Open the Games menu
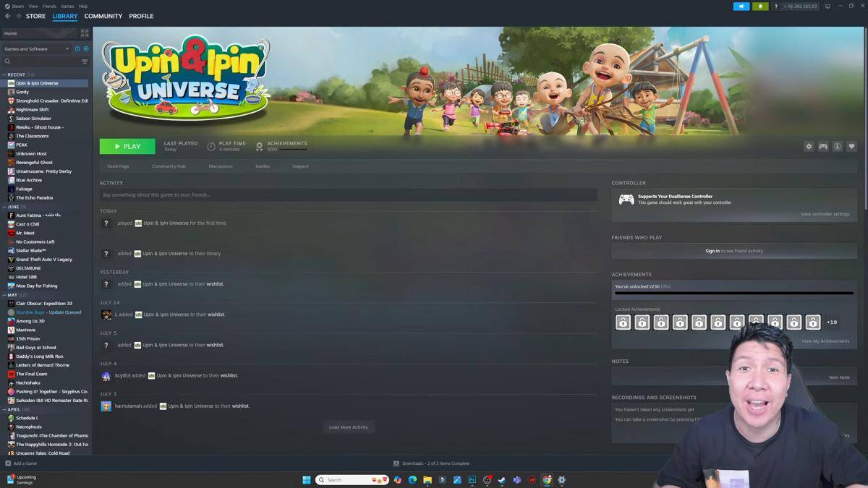This screenshot has height=488, width=868. [x=67, y=6]
